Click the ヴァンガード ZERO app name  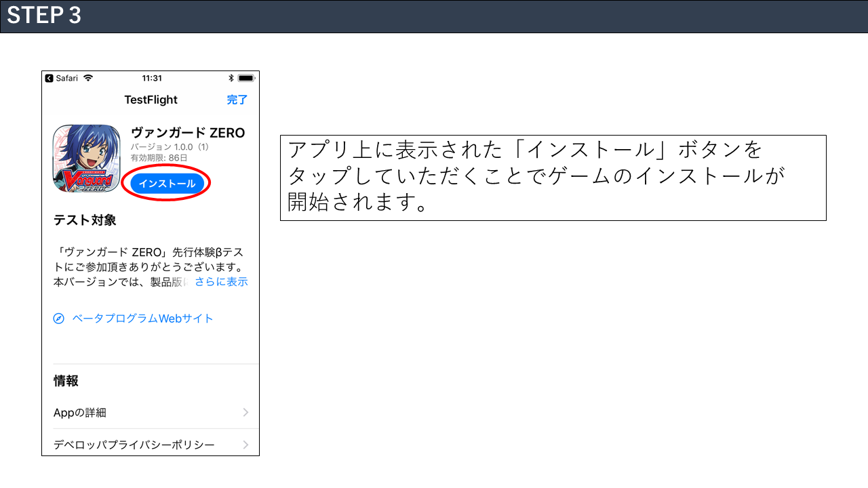[x=187, y=133]
